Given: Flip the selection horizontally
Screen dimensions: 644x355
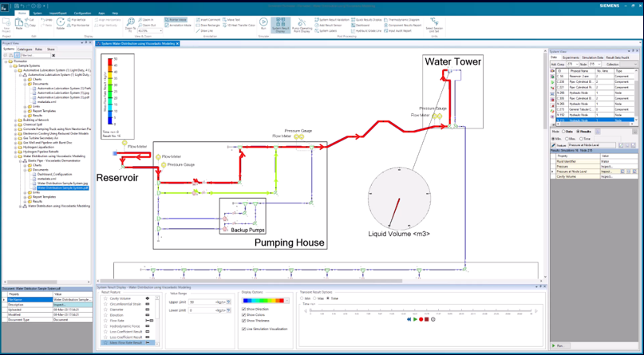Looking at the screenshot, I should [x=77, y=25].
